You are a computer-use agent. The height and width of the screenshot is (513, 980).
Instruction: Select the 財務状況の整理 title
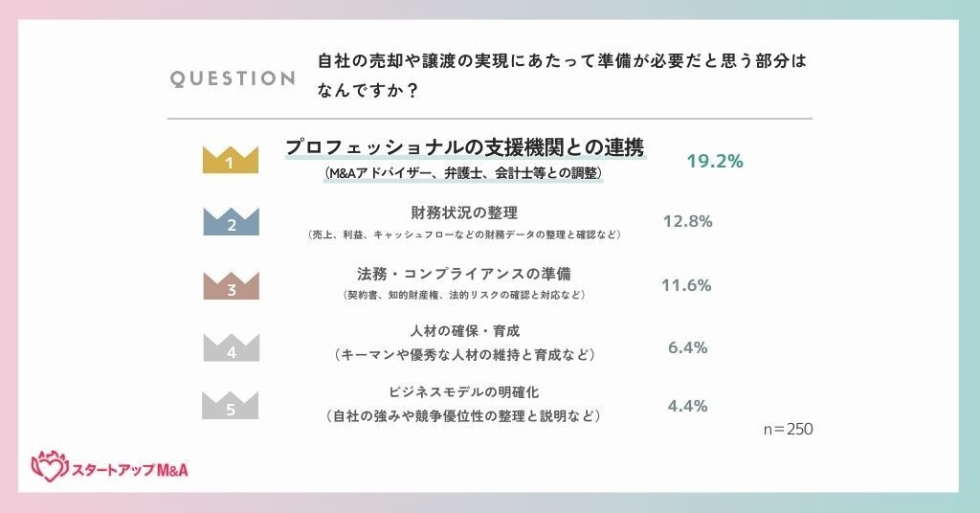(464, 212)
